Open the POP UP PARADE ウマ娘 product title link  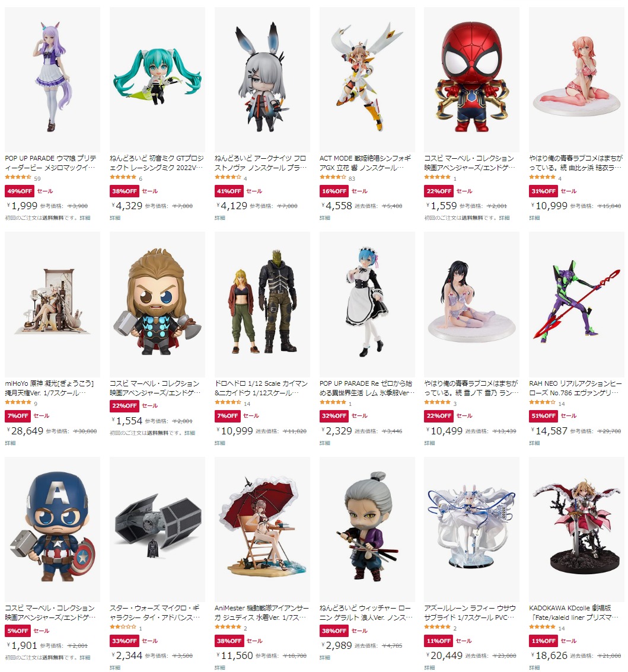click(50, 163)
